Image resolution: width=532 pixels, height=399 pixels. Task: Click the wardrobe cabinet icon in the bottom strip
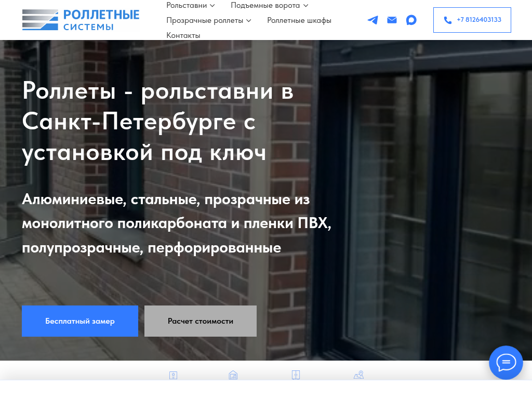click(x=296, y=375)
